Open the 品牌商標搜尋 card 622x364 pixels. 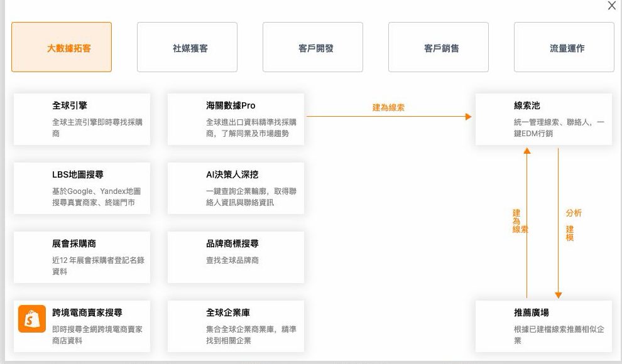236,257
